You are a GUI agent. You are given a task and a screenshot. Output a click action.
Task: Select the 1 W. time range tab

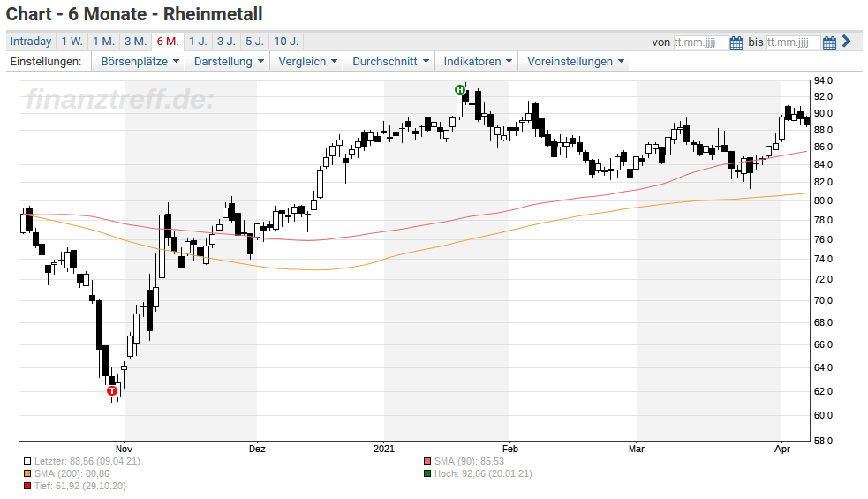(x=72, y=42)
